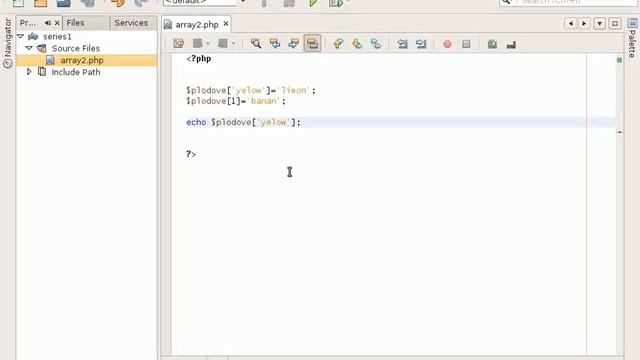Toggle Bookmark on current line
This screenshot has height=360, width=640.
tap(376, 44)
